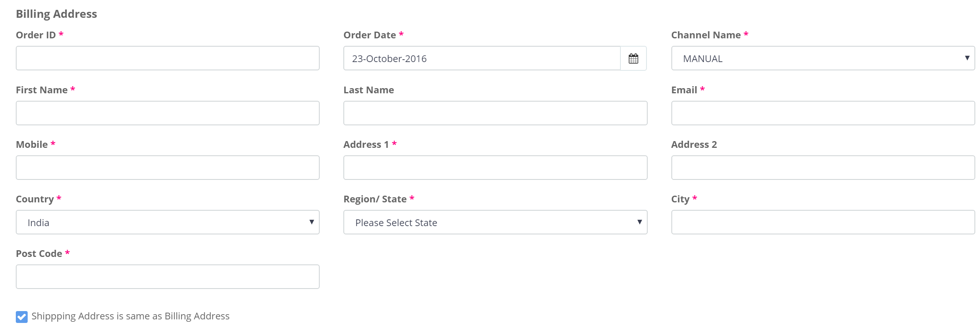This screenshot has height=334, width=980.
Task: Click the Order Date text field
Action: click(x=482, y=58)
